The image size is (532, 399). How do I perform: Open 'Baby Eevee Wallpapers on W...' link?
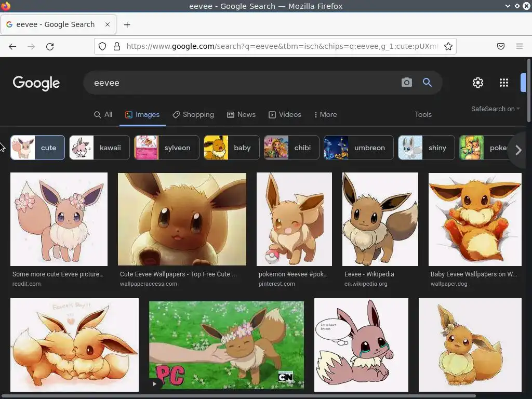pyautogui.click(x=474, y=274)
